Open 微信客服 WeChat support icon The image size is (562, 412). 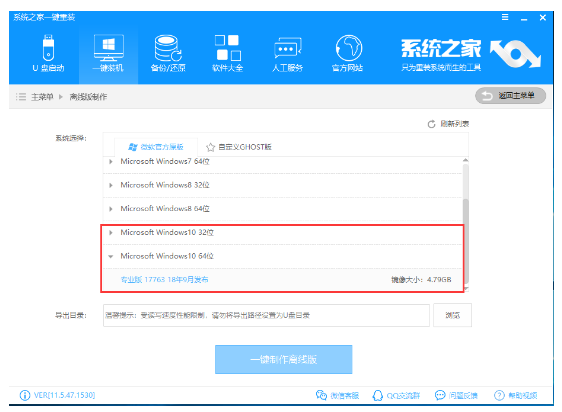[x=321, y=395]
